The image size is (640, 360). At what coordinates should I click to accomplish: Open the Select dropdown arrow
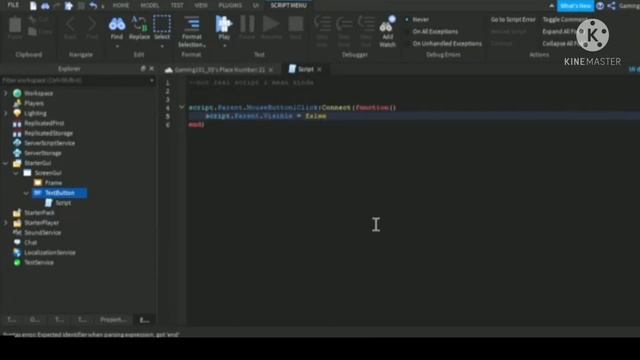coord(162,46)
